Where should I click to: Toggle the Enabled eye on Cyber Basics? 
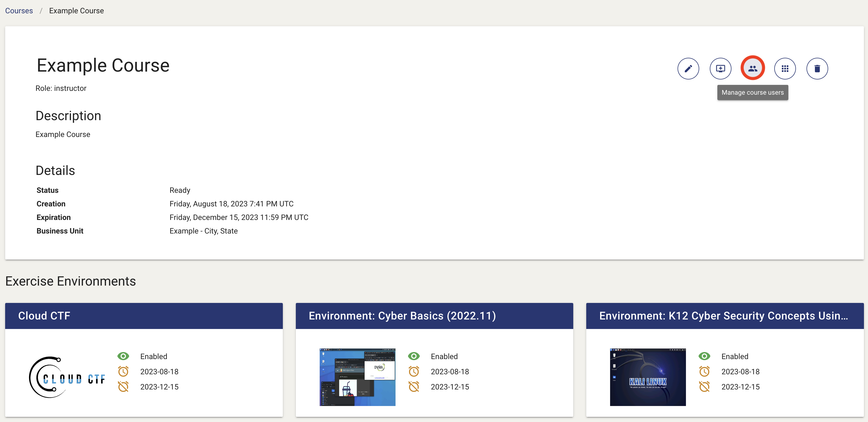[x=414, y=356]
